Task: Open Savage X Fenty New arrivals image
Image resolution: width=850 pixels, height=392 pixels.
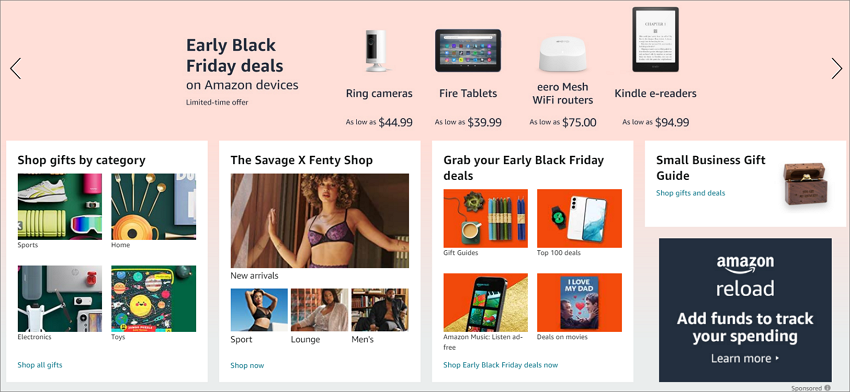Action: [319, 221]
